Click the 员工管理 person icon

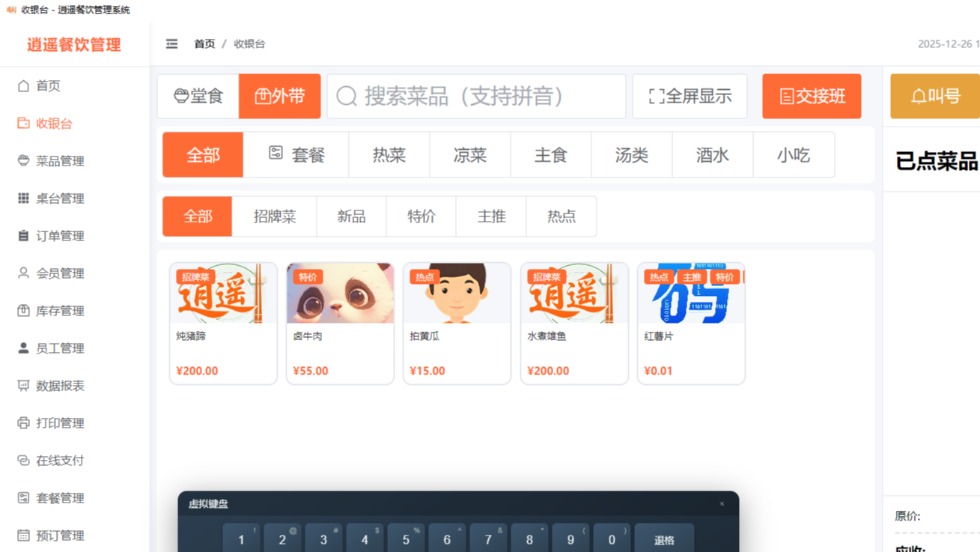[x=23, y=348]
